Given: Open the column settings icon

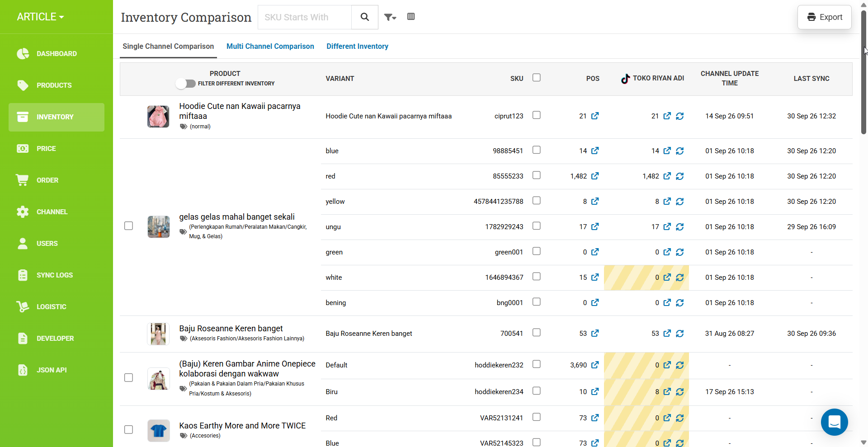Looking at the screenshot, I should tap(411, 17).
